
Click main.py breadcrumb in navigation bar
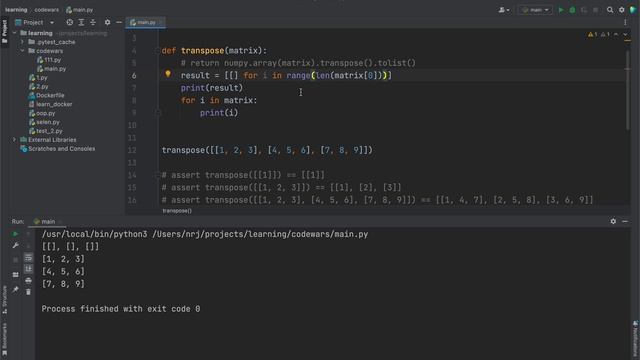[80, 10]
